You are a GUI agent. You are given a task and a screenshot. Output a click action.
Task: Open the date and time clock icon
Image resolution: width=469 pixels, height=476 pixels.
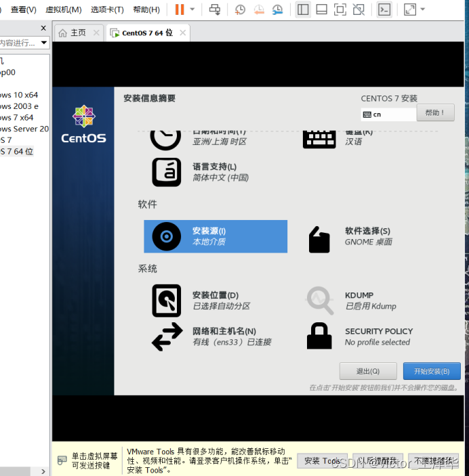[165, 139]
